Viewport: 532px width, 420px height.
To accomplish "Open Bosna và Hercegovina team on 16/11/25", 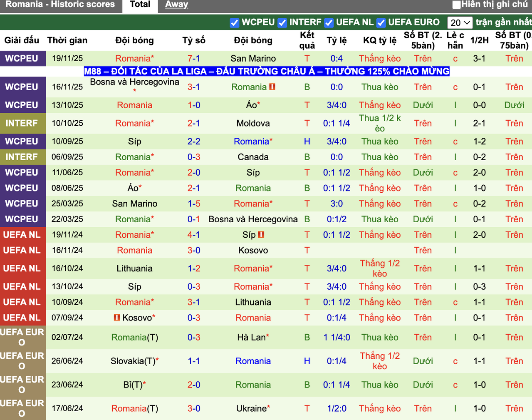I will pos(134,82).
